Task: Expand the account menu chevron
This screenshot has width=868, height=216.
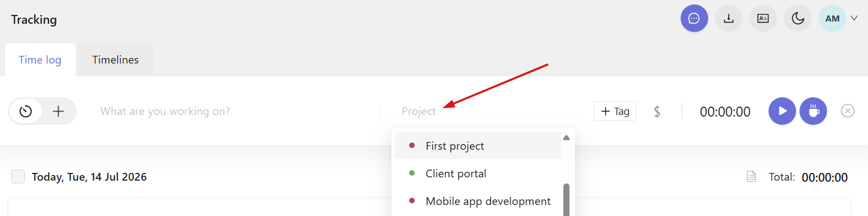Action: pyautogui.click(x=854, y=18)
